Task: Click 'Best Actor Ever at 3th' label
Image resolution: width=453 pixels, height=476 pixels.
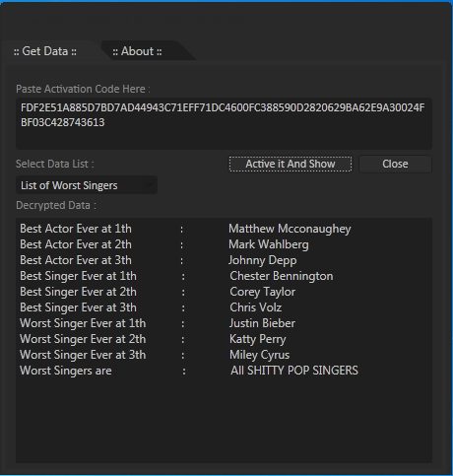Action: (x=76, y=260)
